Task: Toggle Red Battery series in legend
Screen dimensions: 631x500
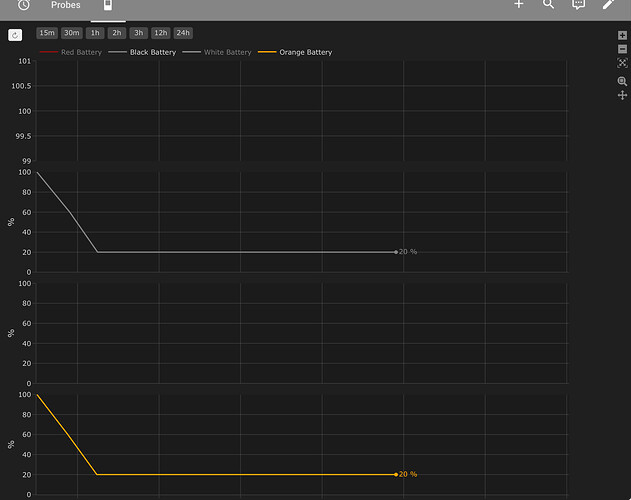Action: tap(71, 52)
